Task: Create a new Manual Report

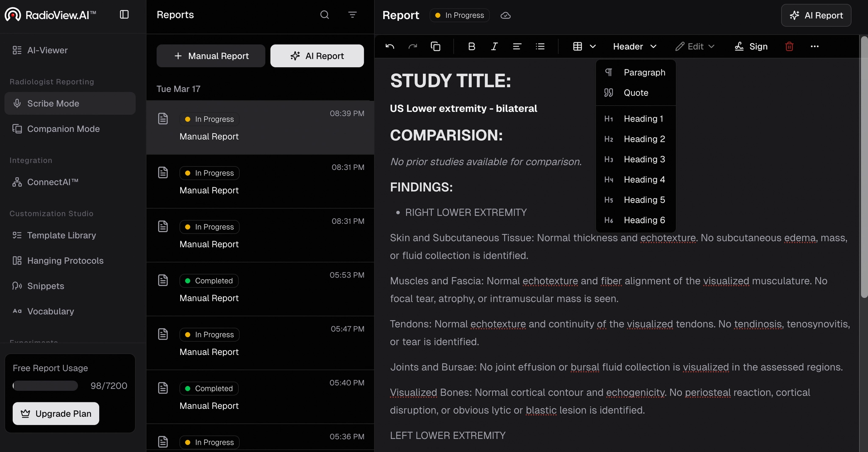Action: [211, 56]
